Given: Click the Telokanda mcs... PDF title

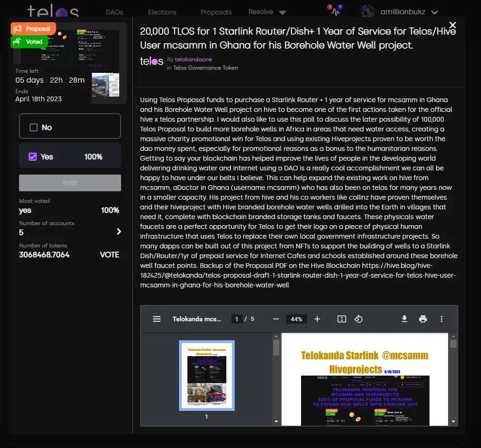Looking at the screenshot, I should [197, 319].
